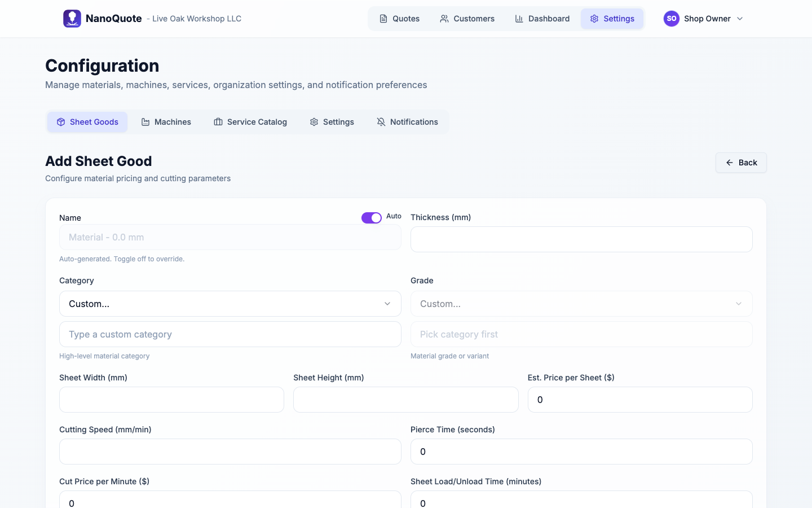
Task: Click the SO user avatar
Action: (671, 19)
